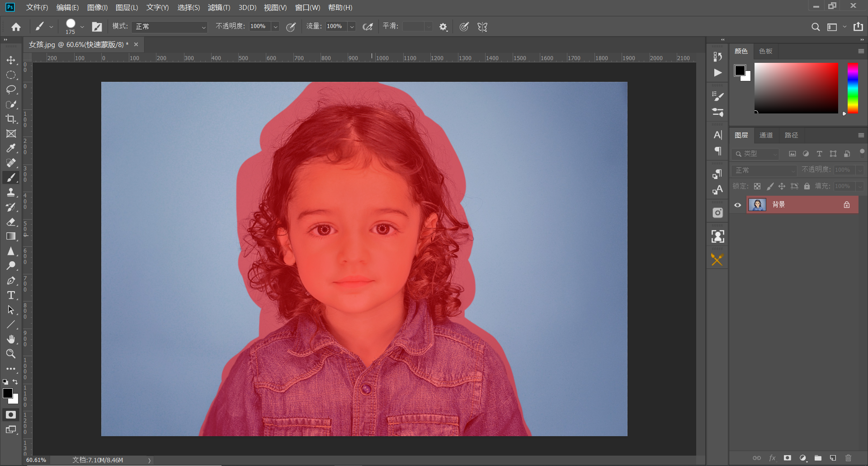Click the delete layer trash button
Viewport: 868px width, 466px height.
tap(848, 458)
